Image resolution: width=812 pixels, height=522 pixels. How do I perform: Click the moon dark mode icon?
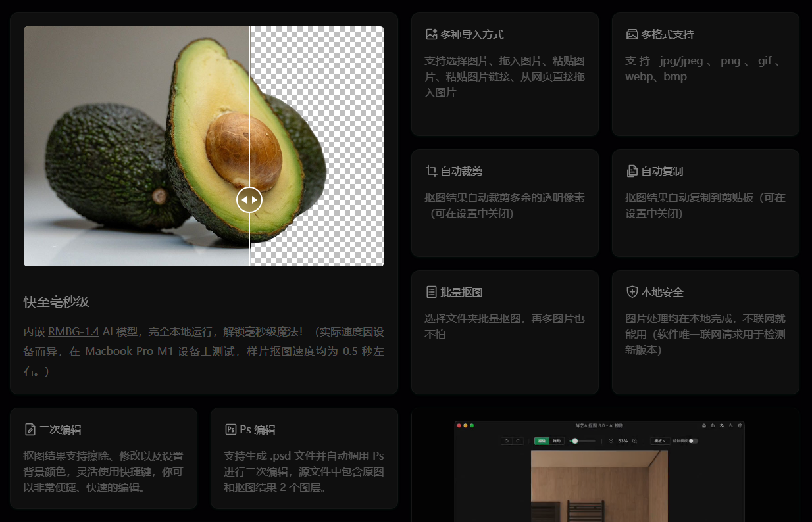(x=730, y=425)
